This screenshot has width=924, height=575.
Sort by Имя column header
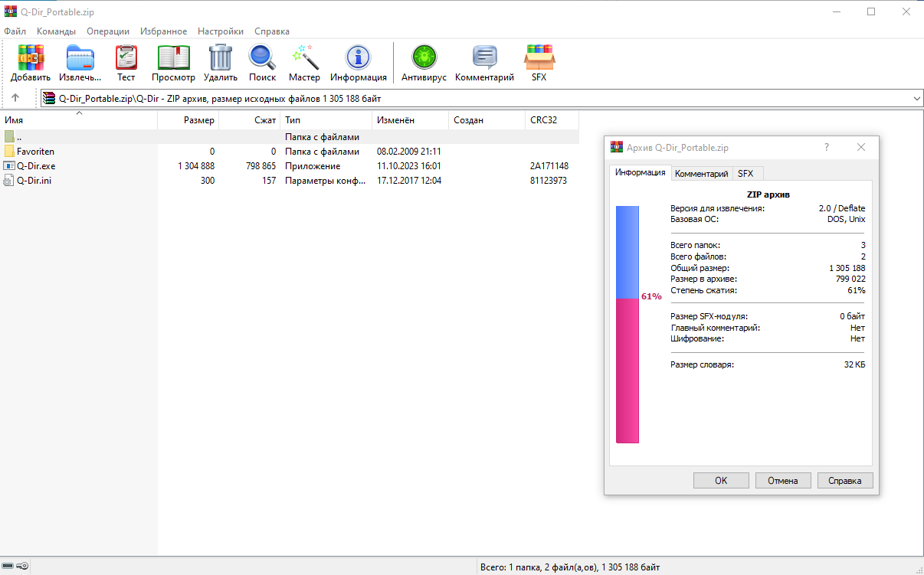click(79, 120)
